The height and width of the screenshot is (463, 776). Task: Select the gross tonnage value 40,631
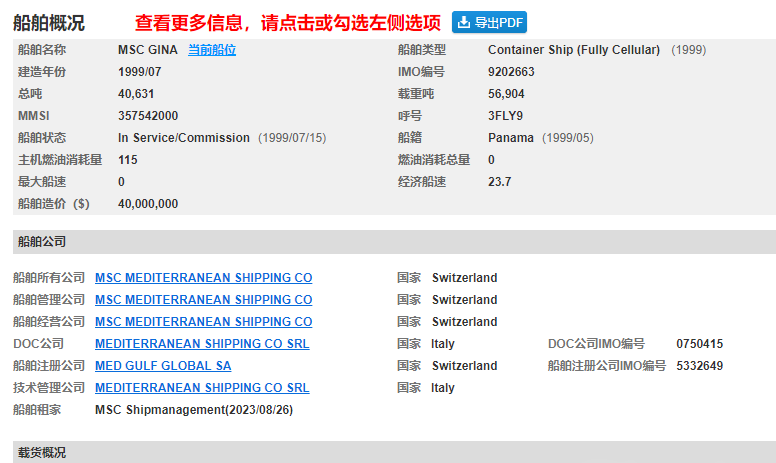tap(136, 94)
